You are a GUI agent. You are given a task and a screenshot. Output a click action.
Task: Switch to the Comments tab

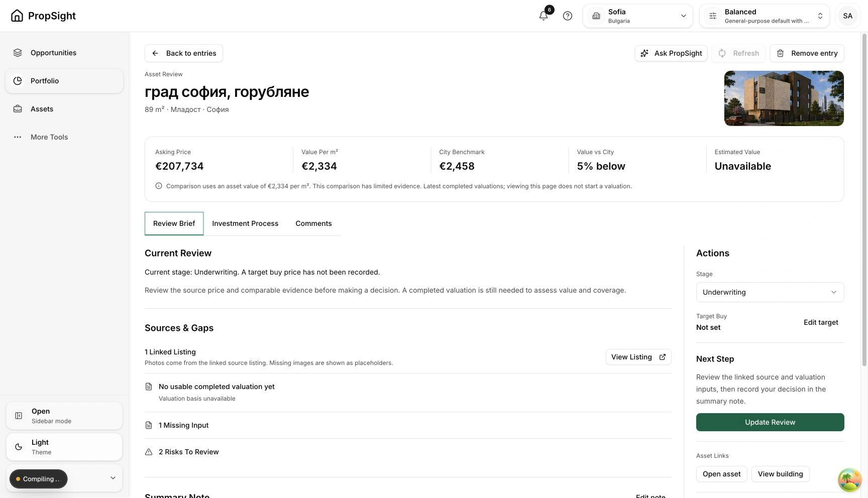click(313, 223)
